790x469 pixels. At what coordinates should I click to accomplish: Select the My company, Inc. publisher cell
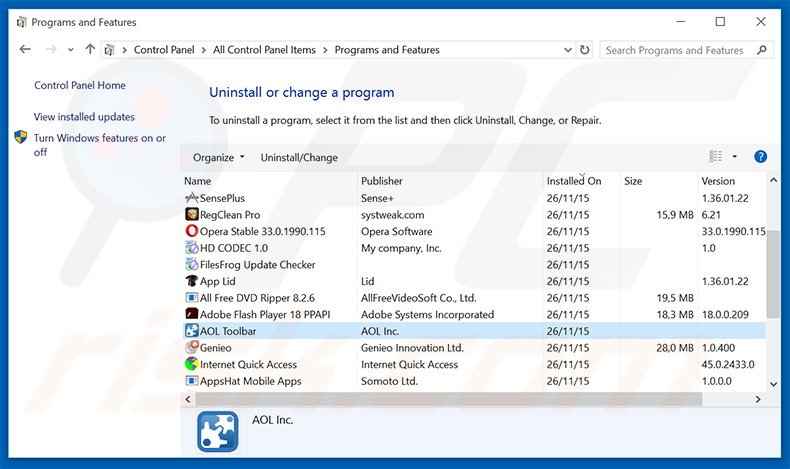(401, 248)
